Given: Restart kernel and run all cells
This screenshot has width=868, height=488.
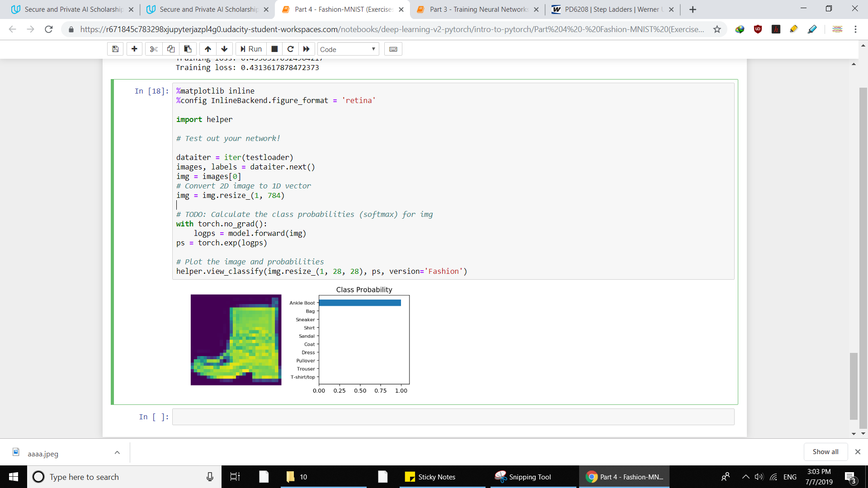Looking at the screenshot, I should (307, 49).
